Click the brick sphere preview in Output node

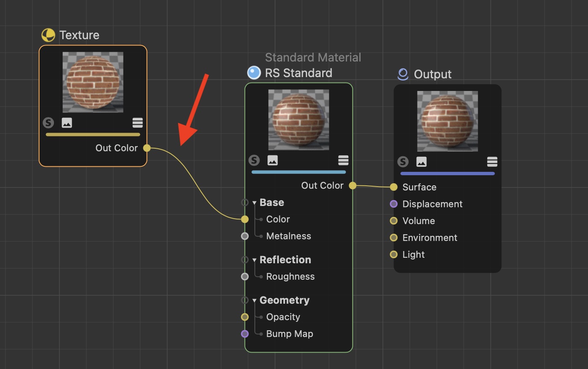447,121
